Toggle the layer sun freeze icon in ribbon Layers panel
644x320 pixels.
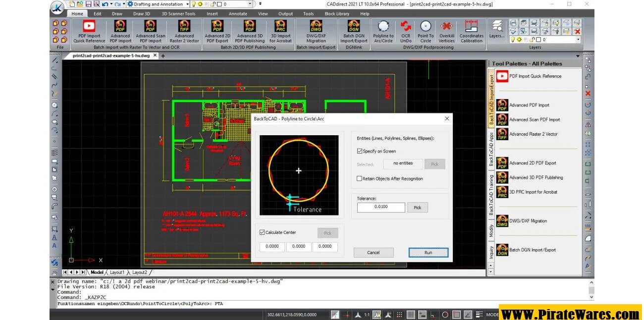click(519, 40)
